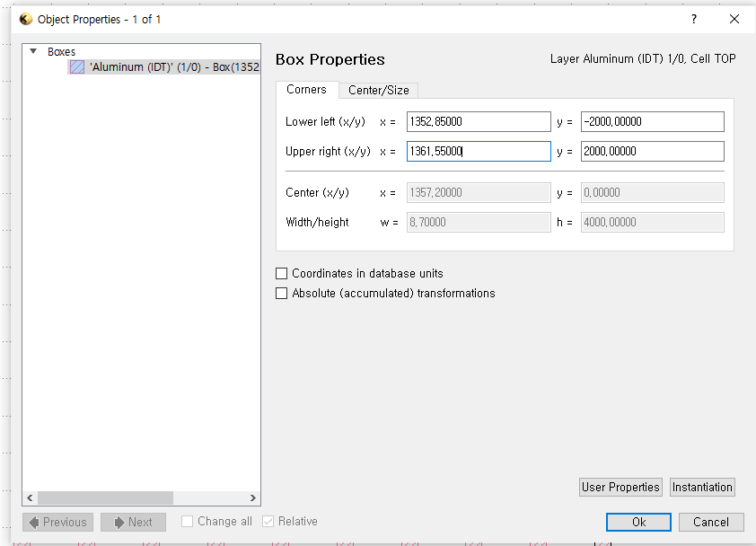756x546 pixels.
Task: Click the Width w value field
Action: (x=479, y=223)
